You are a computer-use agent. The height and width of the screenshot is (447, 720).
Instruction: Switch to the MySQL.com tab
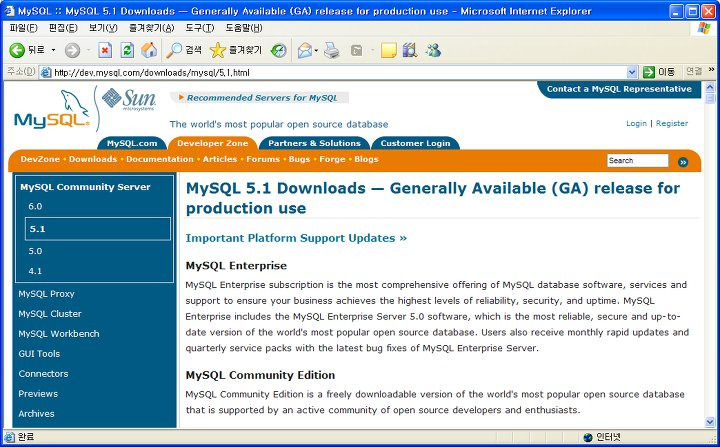pyautogui.click(x=132, y=143)
